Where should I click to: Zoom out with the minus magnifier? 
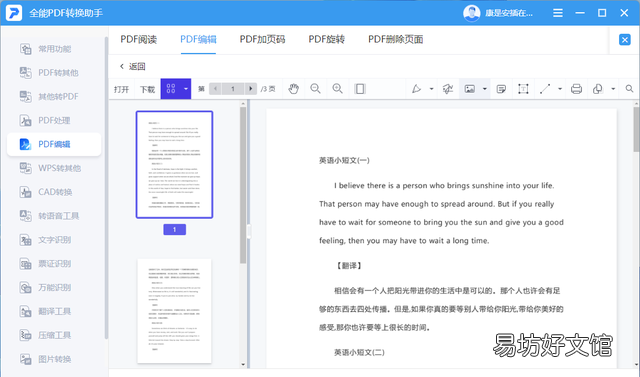315,89
